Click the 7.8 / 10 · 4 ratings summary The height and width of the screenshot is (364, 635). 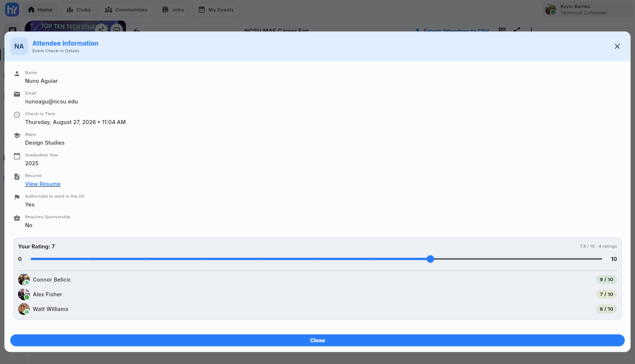(598, 246)
